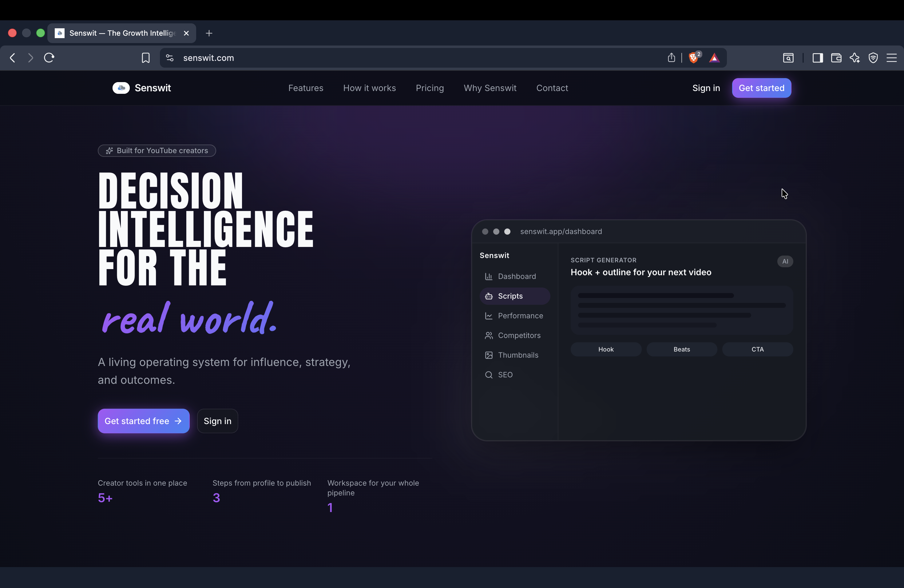Click the magnifier icon next to SEO

pyautogui.click(x=489, y=375)
